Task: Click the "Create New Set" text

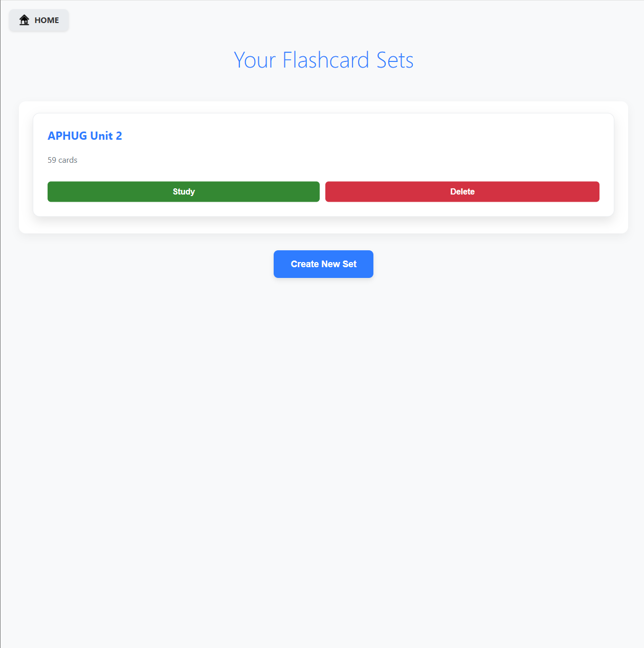Action: [x=323, y=264]
